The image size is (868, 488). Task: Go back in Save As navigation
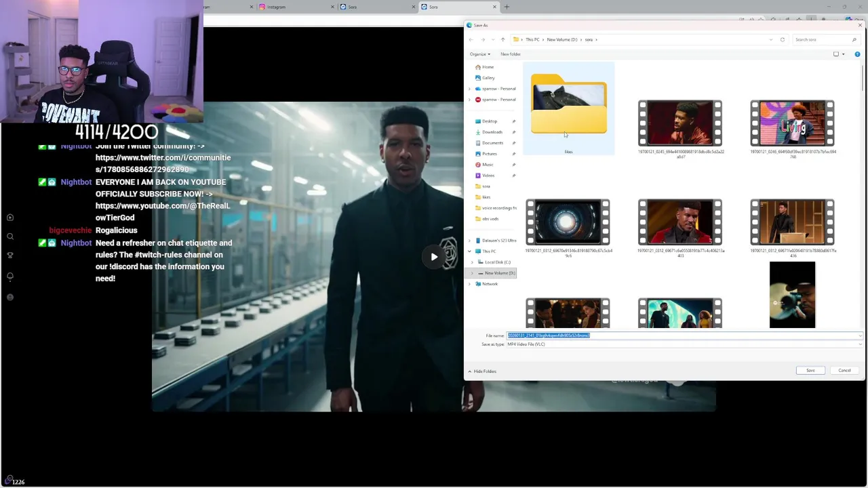[471, 39]
